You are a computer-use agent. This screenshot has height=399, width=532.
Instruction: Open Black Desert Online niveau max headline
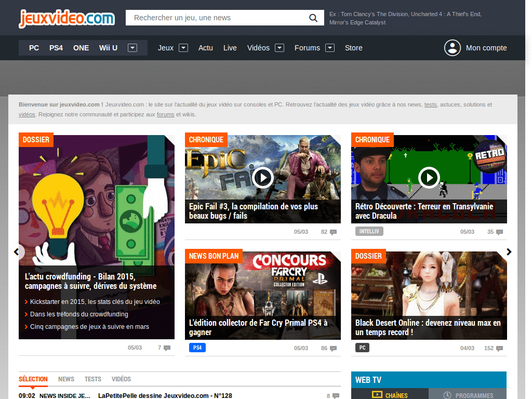click(428, 327)
